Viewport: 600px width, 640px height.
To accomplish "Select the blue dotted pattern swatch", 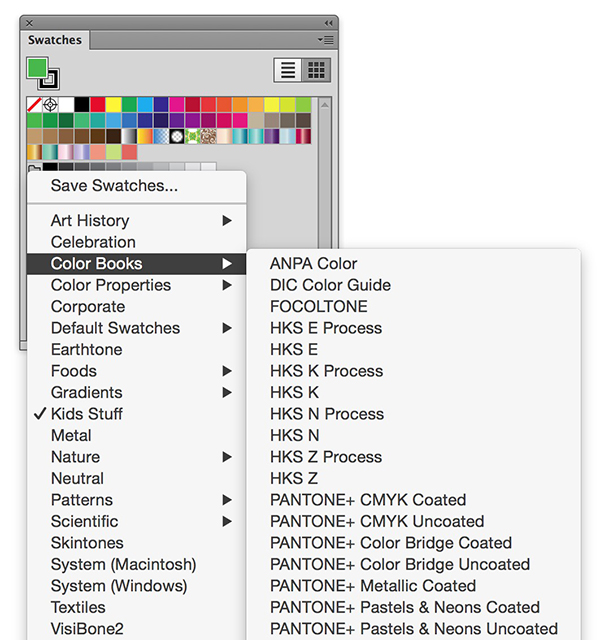I will click(x=161, y=136).
